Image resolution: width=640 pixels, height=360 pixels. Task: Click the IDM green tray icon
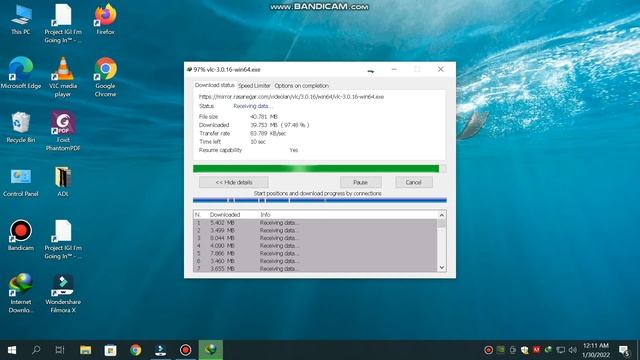(x=548, y=349)
